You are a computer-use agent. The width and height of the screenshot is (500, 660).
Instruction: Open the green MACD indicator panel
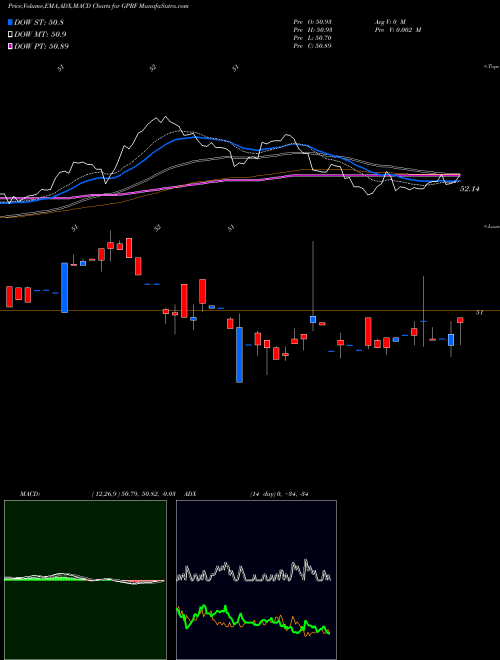pyautogui.click(x=85, y=580)
